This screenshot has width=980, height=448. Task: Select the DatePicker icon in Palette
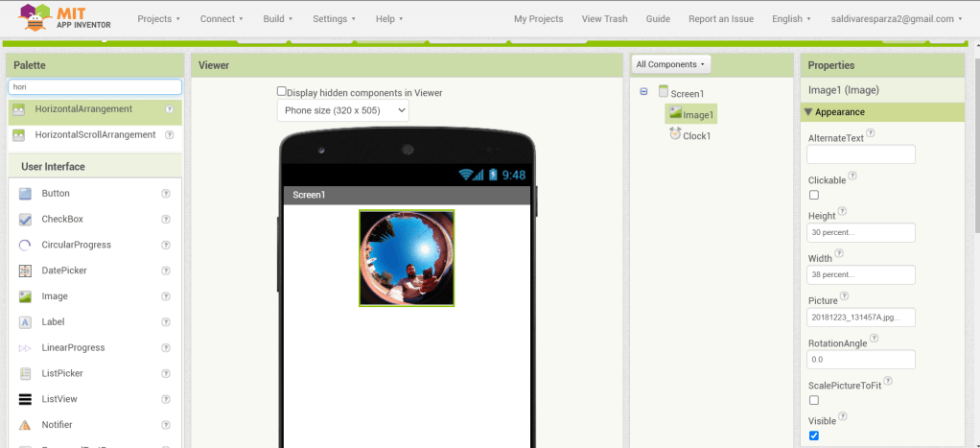click(25, 271)
